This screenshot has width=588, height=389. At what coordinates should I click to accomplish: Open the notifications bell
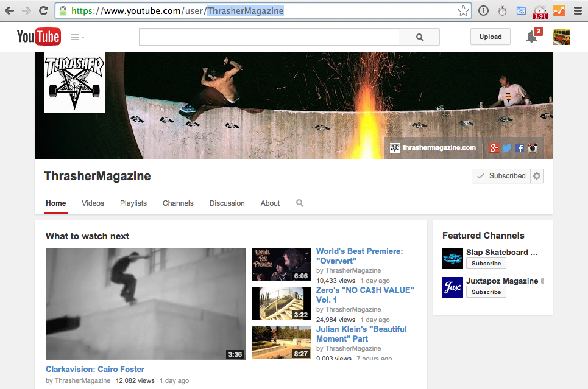pos(531,37)
